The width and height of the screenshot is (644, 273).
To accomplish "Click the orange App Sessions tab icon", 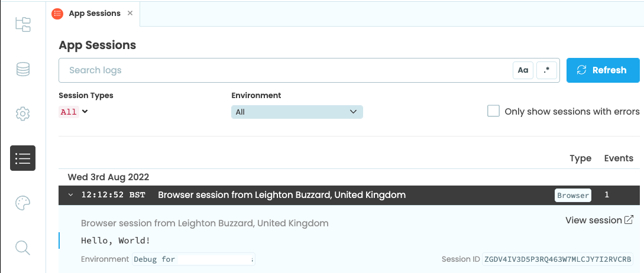I will click(x=57, y=13).
